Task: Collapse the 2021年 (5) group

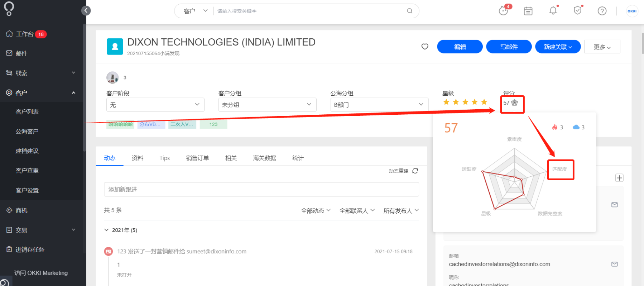Action: (x=106, y=230)
